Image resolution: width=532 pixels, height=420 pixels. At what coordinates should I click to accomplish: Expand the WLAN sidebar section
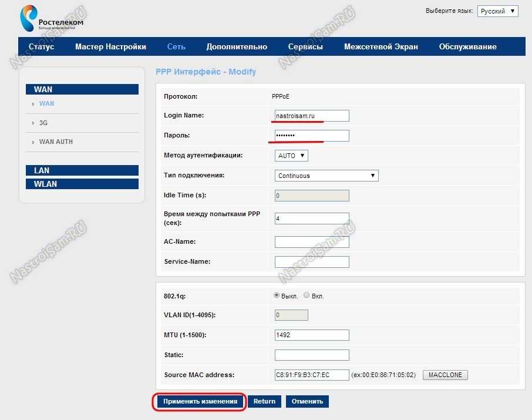[82, 184]
